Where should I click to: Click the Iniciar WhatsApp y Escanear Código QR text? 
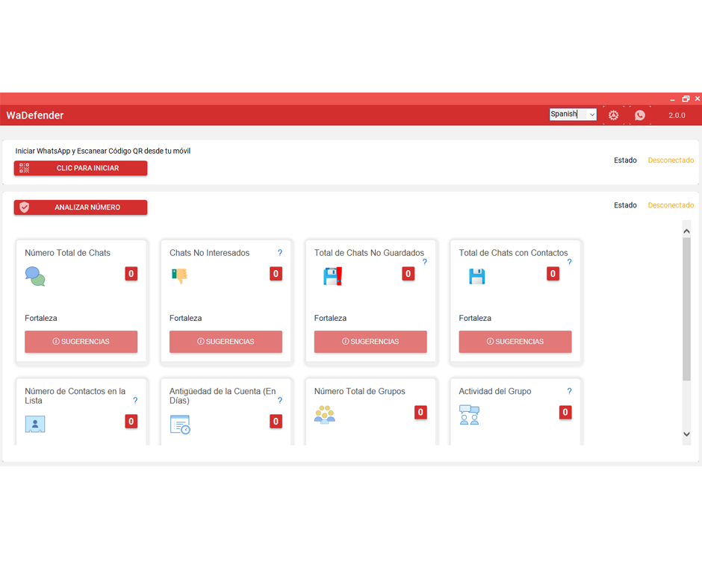point(103,151)
